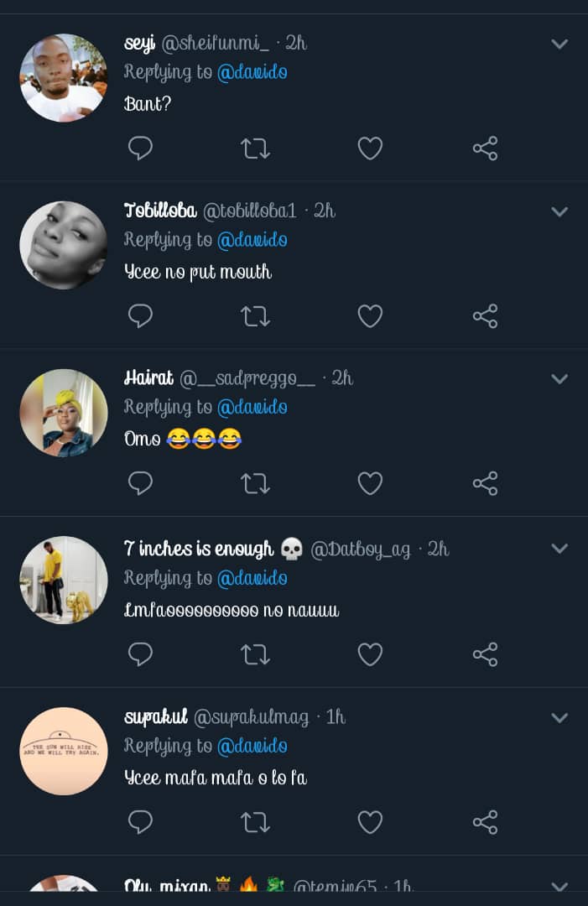Reply to 7 inches is enough's tweet

pos(140,654)
